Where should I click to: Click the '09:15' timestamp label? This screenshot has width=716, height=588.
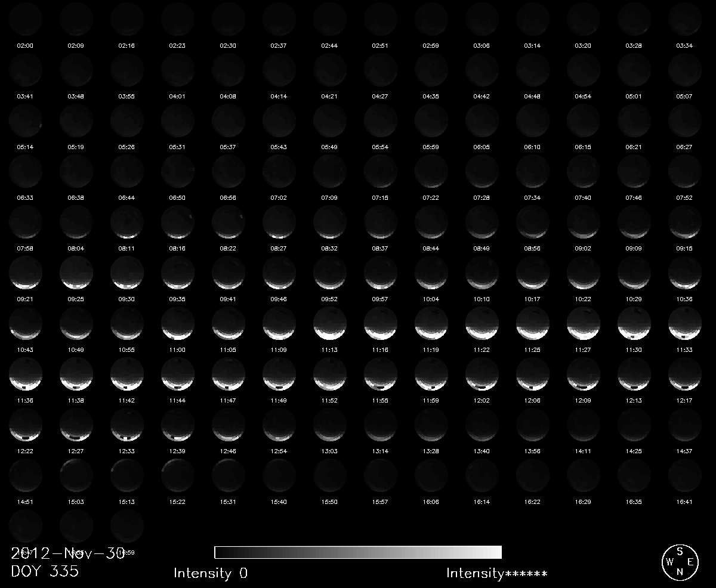(684, 248)
